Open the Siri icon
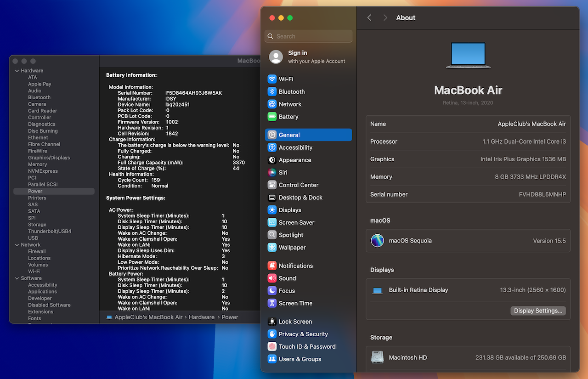Viewport: 588px width, 379px height. click(x=272, y=172)
